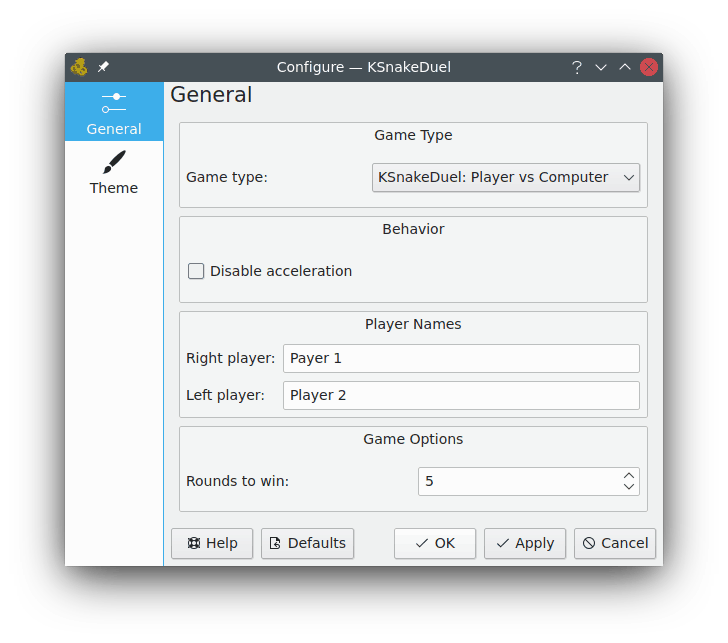The width and height of the screenshot is (728, 643).
Task: Open the Game type combo box
Action: [x=506, y=177]
